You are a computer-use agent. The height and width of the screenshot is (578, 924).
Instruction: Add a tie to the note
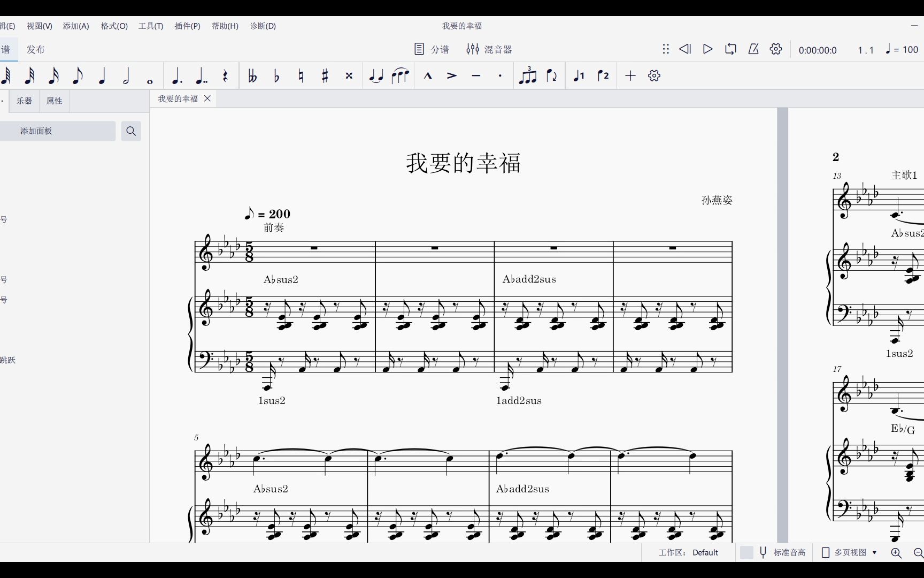coord(376,76)
